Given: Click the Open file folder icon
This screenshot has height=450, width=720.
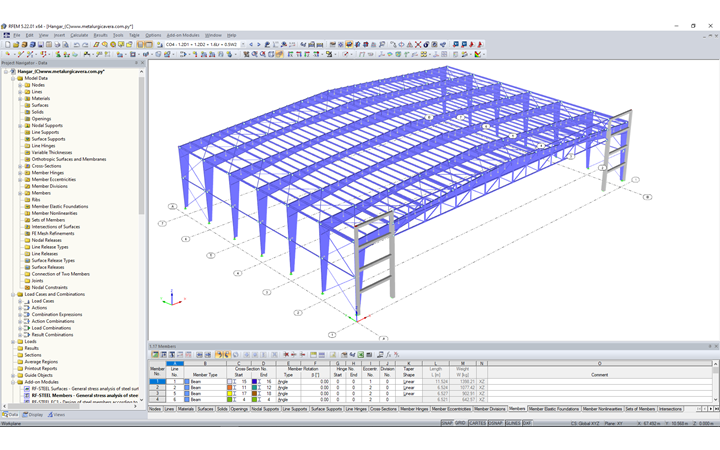Looking at the screenshot, I should tap(16, 45).
